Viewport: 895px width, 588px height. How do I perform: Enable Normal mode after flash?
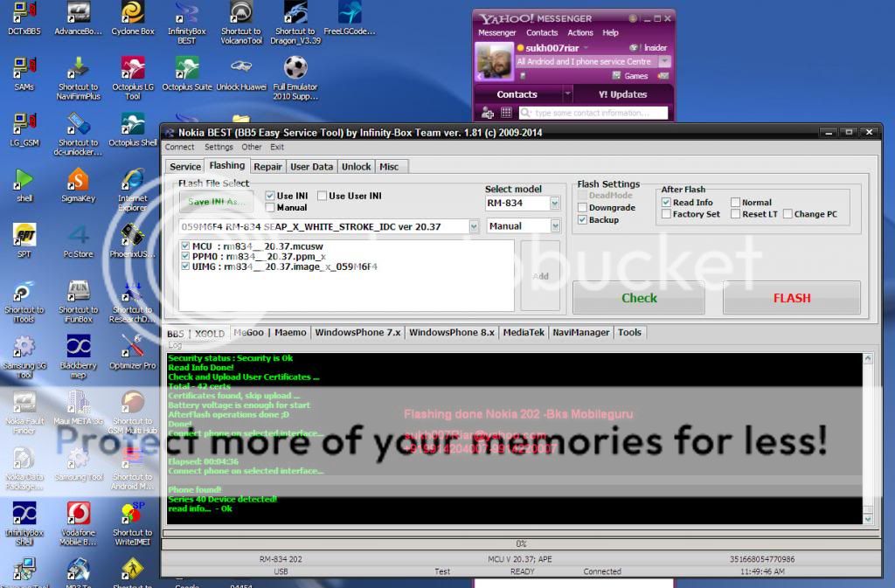(x=735, y=202)
